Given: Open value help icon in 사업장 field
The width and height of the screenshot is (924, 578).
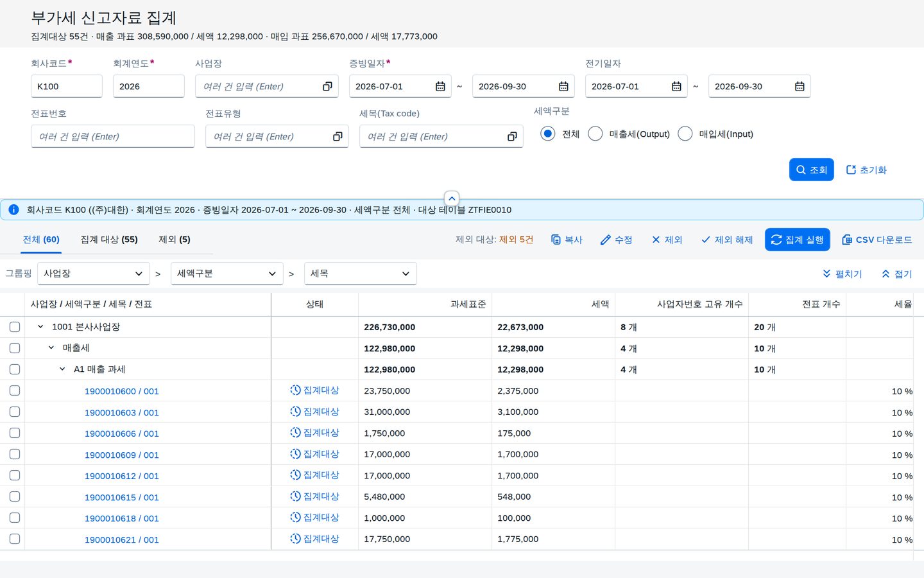Looking at the screenshot, I should pyautogui.click(x=327, y=86).
